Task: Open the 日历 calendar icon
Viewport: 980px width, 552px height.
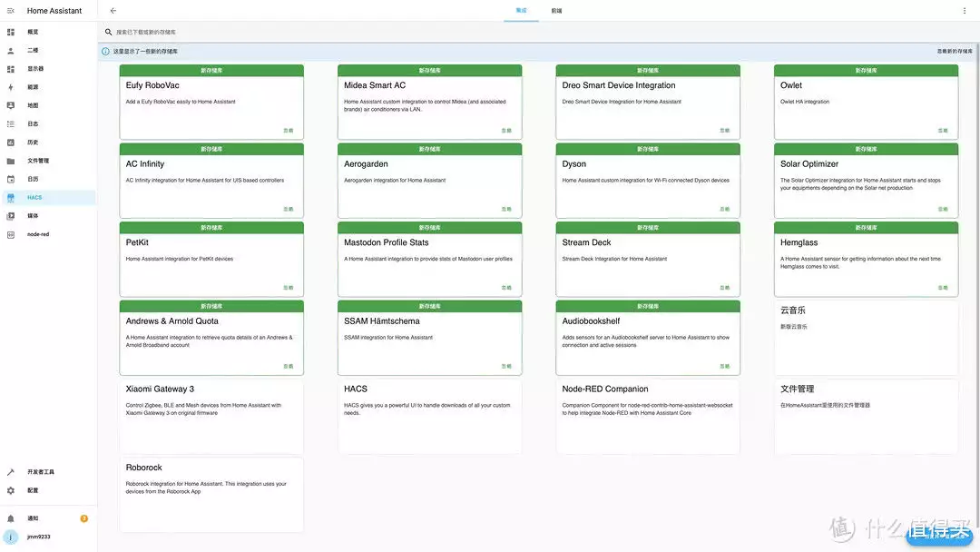Action: pos(11,180)
